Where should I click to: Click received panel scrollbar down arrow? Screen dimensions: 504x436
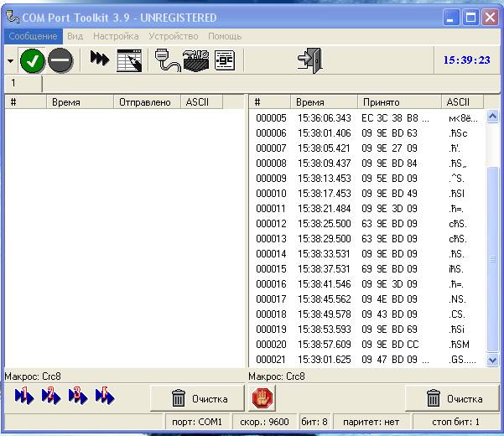(x=493, y=361)
